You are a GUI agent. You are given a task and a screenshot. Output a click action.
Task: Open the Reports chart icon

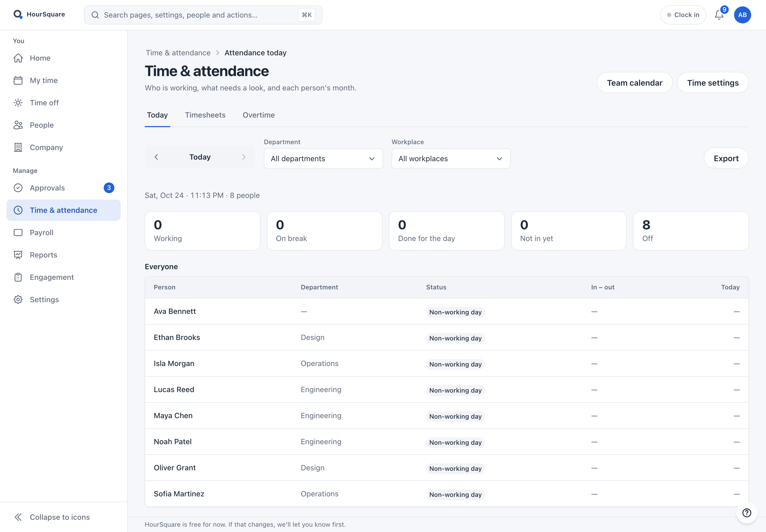18,255
